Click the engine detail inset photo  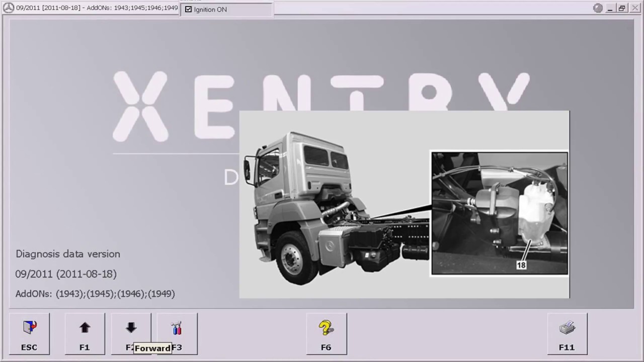click(500, 213)
